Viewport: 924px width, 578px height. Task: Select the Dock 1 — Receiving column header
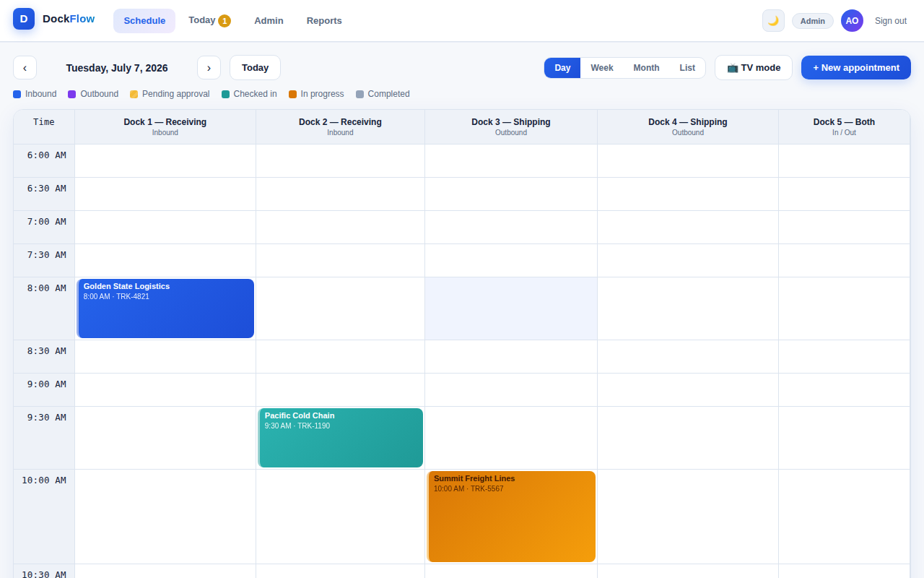[165, 127]
